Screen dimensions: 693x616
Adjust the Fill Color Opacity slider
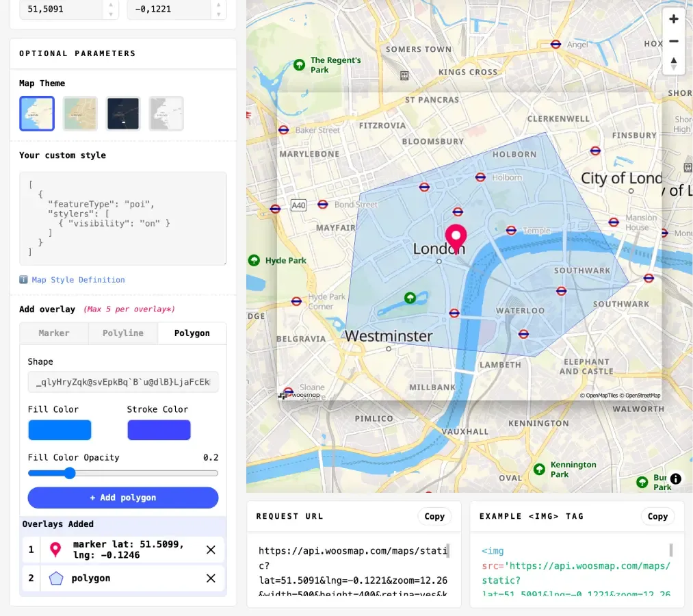70,473
